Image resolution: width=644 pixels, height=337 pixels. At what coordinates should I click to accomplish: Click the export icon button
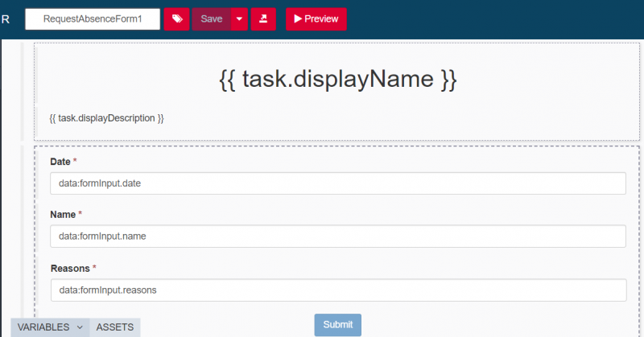[263, 18]
